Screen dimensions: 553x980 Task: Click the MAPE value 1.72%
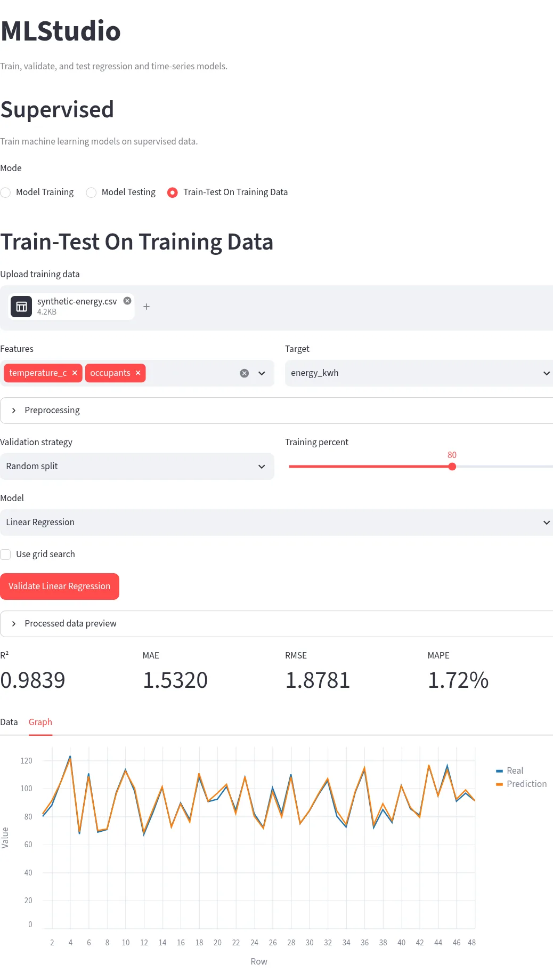[x=458, y=680]
